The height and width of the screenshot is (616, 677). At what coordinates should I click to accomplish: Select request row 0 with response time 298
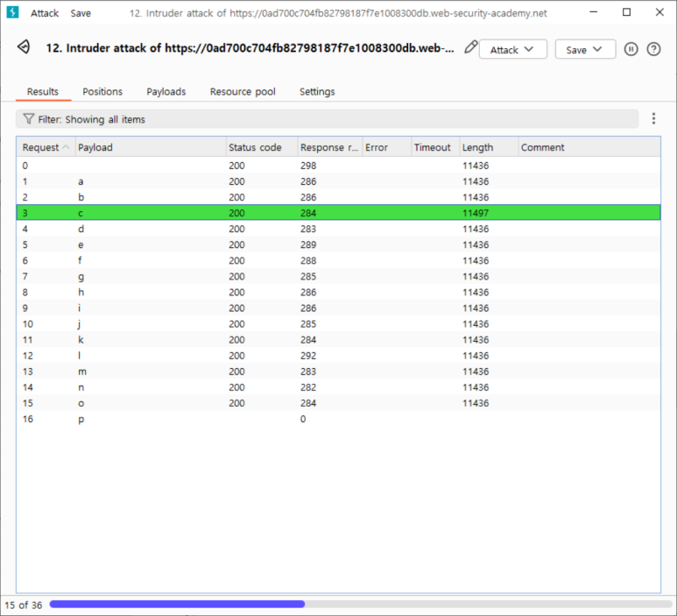338,166
